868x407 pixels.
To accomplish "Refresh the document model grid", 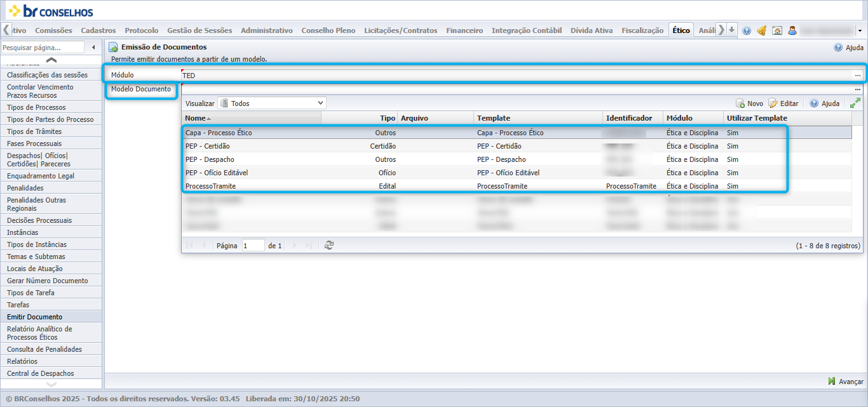I will coord(329,245).
